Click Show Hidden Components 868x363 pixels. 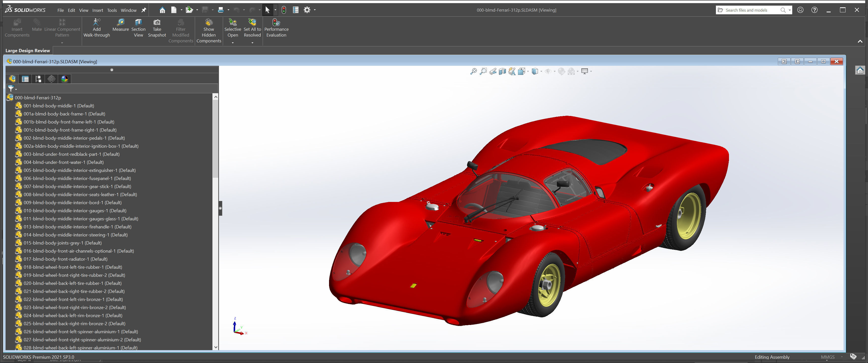point(209,31)
